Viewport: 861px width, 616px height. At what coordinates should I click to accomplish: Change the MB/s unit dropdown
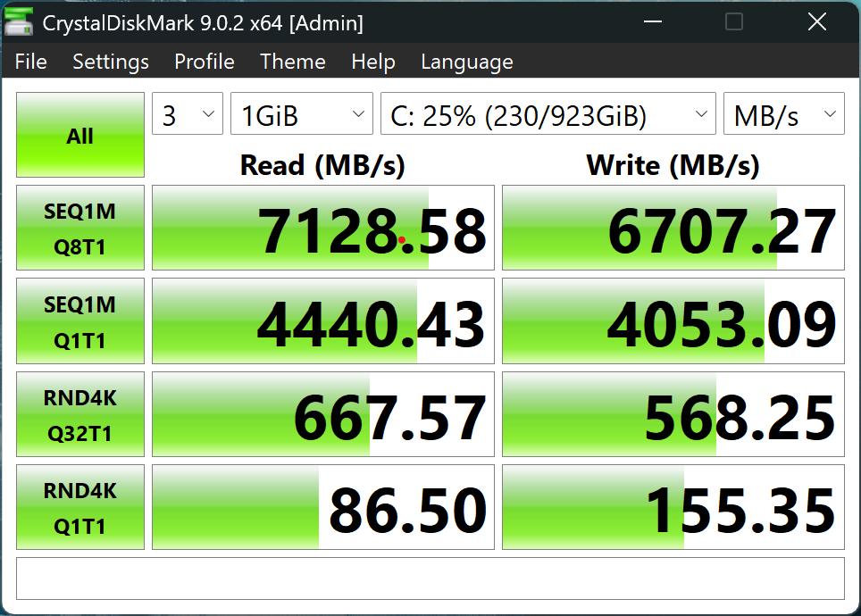(x=783, y=115)
